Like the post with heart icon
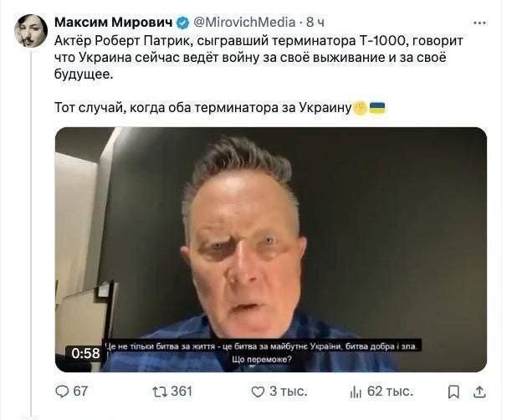The width and height of the screenshot is (512, 420). pyautogui.click(x=258, y=392)
